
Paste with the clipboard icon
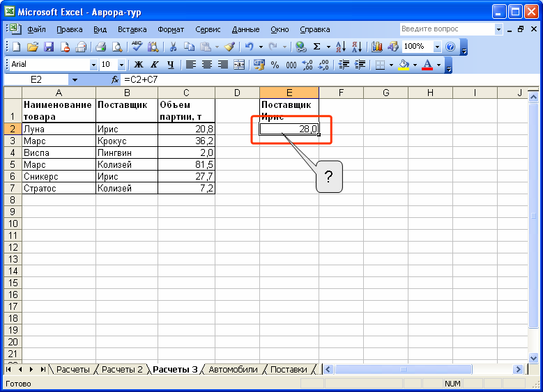pos(206,47)
